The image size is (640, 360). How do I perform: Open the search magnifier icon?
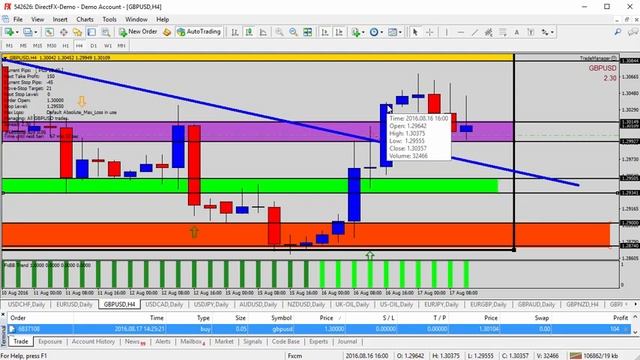618,32
